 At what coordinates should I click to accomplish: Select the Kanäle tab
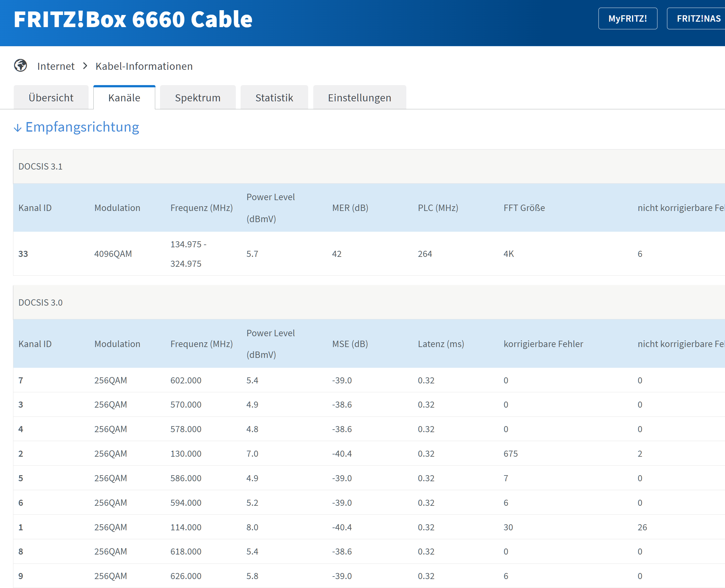(x=124, y=98)
